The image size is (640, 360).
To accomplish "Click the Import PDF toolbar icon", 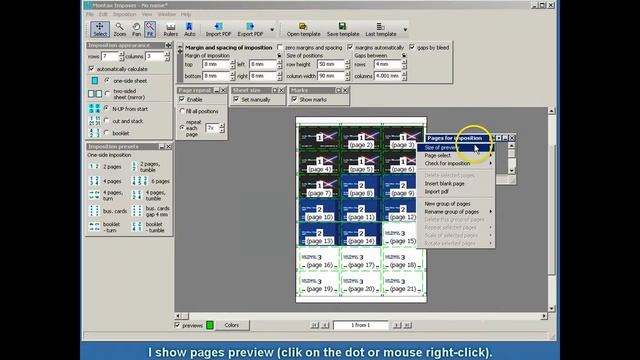I will pyautogui.click(x=218, y=29).
